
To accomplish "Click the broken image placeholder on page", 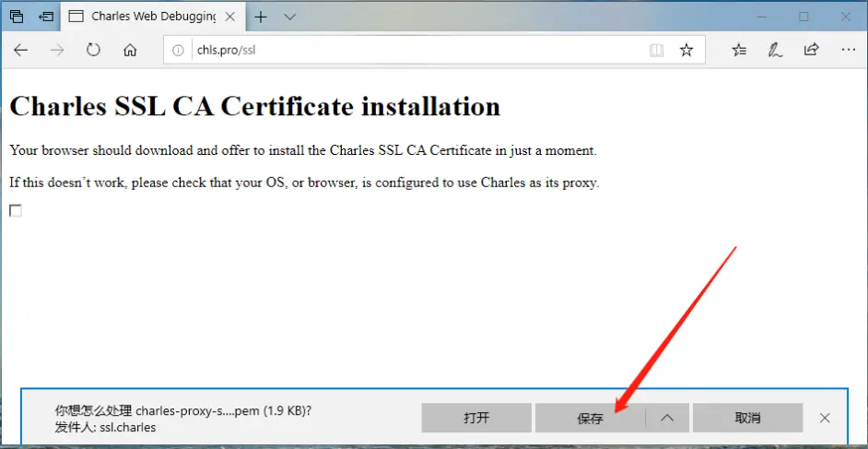I will [x=16, y=211].
